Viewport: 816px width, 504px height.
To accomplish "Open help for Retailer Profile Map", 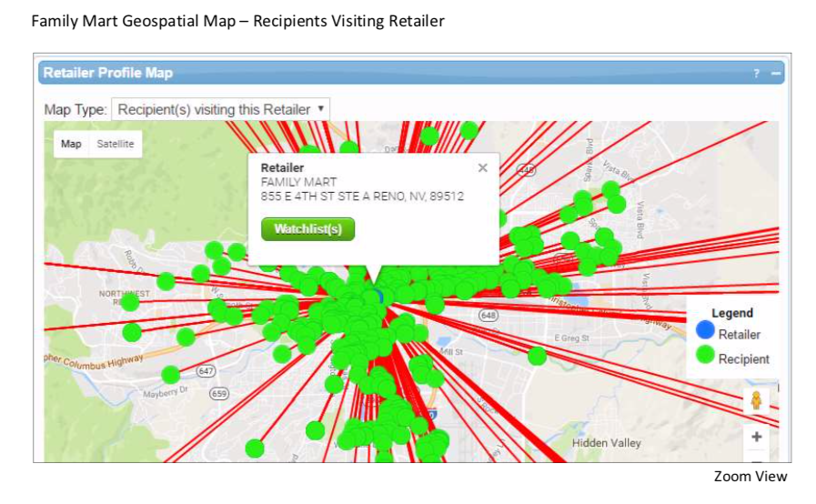I will (756, 74).
